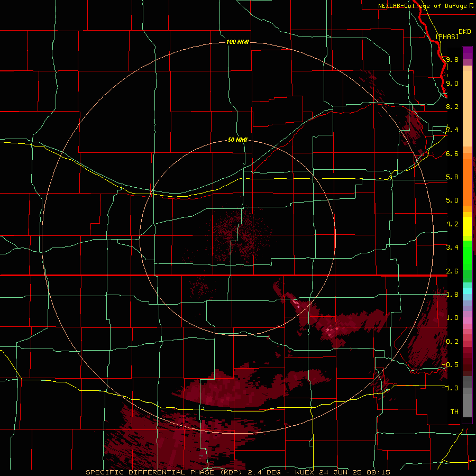Screen dimensions: 476x476
Task: Click the 4.2 scale value
Action: pos(452,224)
